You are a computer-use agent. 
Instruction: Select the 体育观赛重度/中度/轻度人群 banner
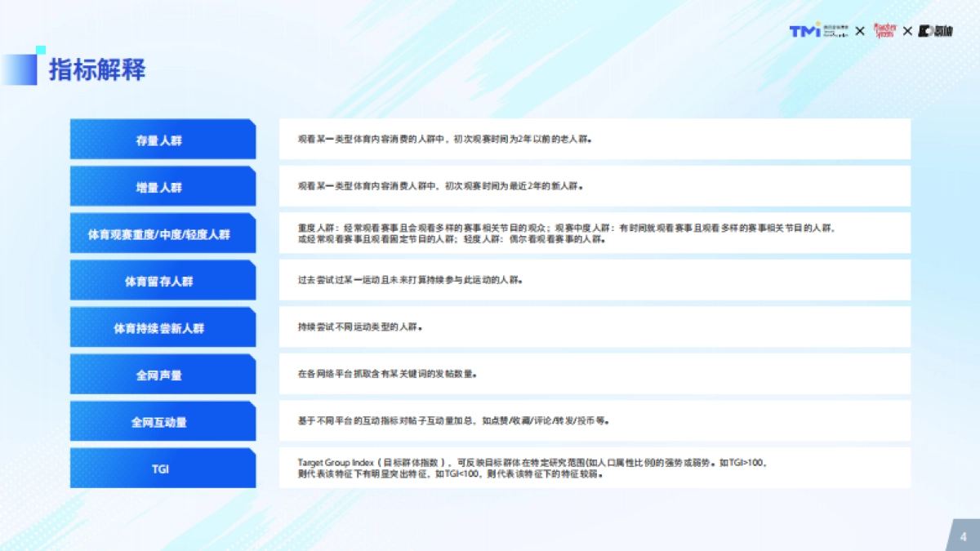click(x=163, y=233)
